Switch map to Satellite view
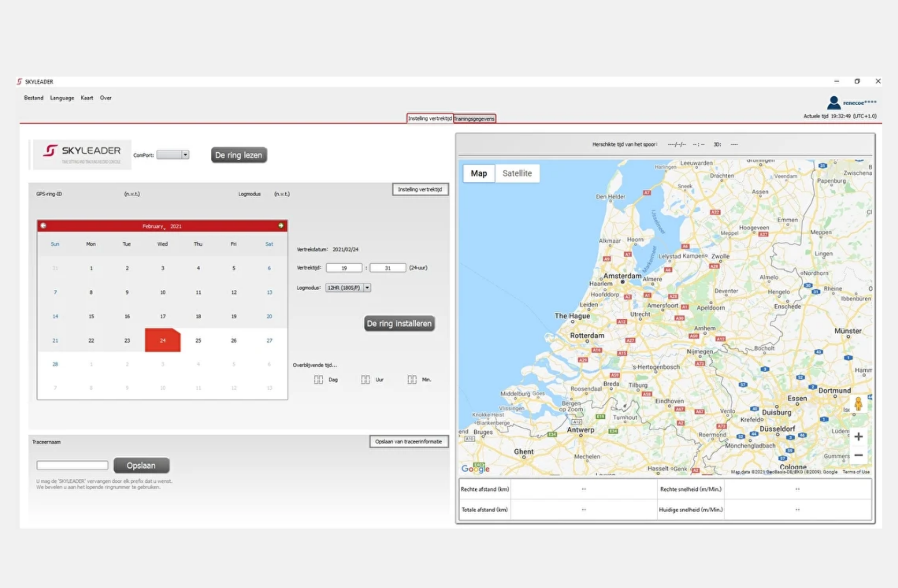Screen dimensions: 898x588 click(517, 173)
